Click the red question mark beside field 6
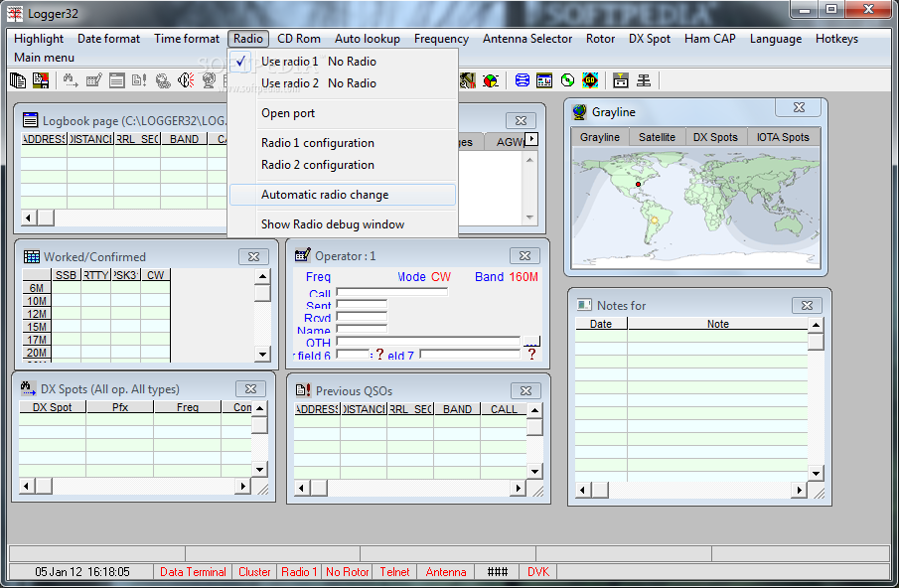This screenshot has height=588, width=899. pyautogui.click(x=379, y=355)
